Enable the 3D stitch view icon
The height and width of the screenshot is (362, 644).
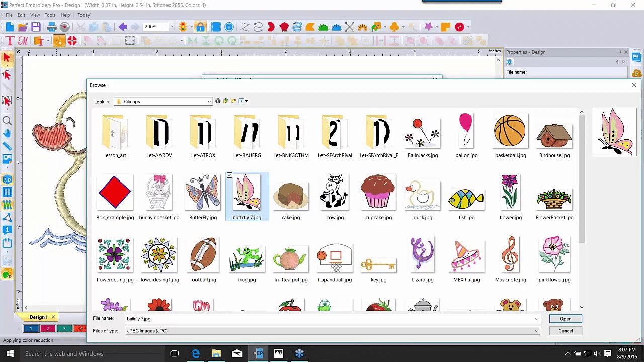click(7, 179)
